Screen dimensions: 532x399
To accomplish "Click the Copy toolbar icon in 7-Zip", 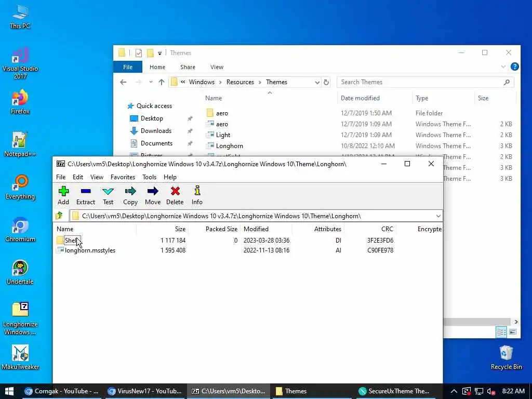I will click(130, 195).
